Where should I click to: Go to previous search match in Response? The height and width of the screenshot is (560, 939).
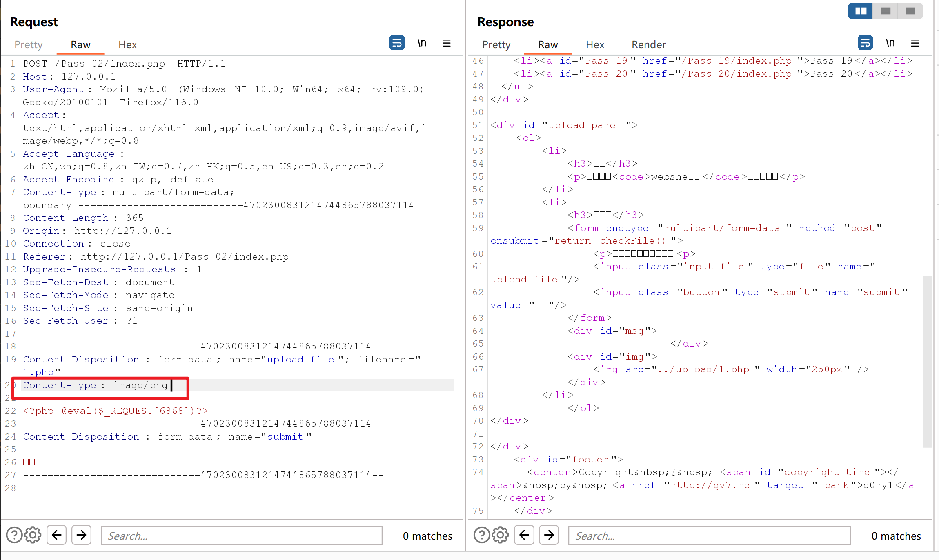[x=524, y=535]
